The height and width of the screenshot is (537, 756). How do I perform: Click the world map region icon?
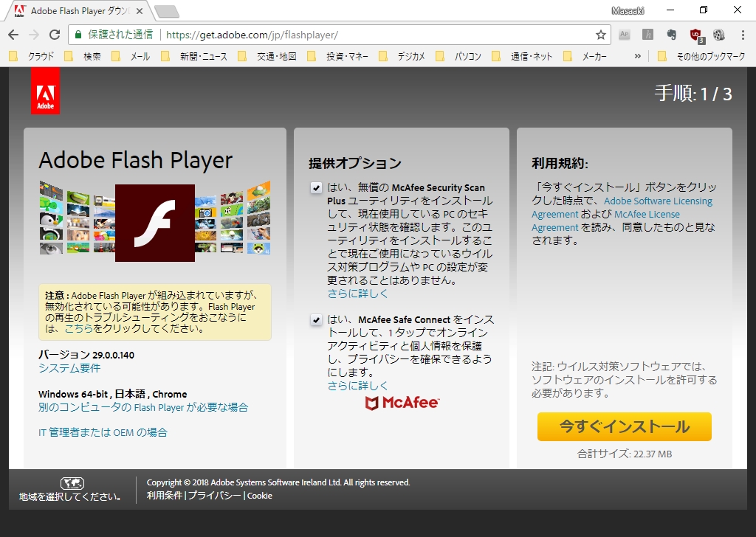tap(72, 482)
